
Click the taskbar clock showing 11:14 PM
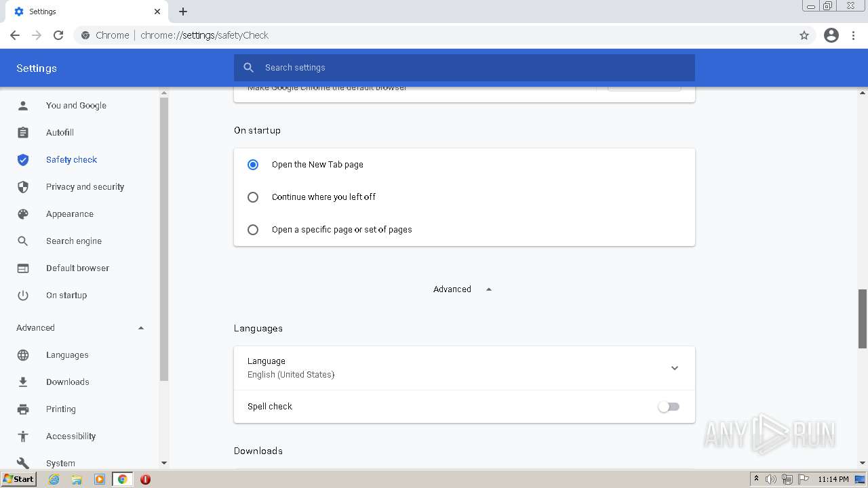pos(833,479)
